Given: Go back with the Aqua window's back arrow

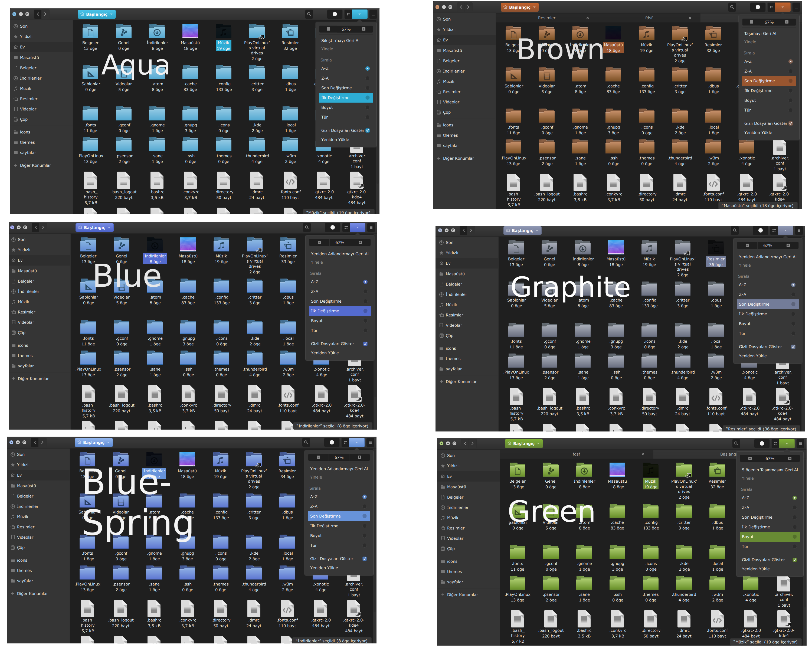Looking at the screenshot, I should tap(38, 14).
